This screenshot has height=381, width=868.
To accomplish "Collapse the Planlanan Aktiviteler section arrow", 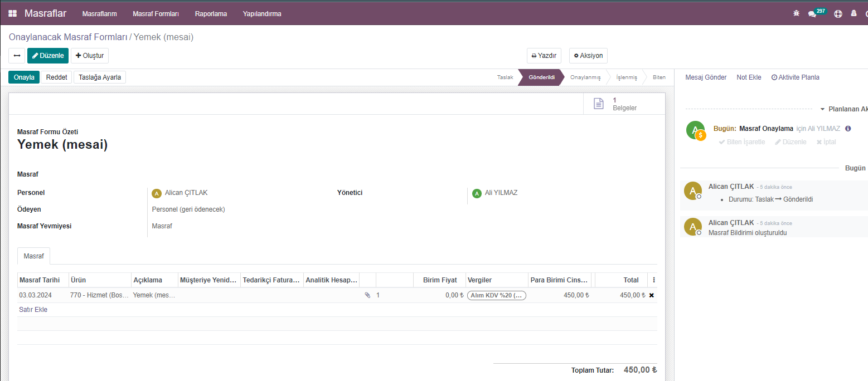I will point(822,109).
